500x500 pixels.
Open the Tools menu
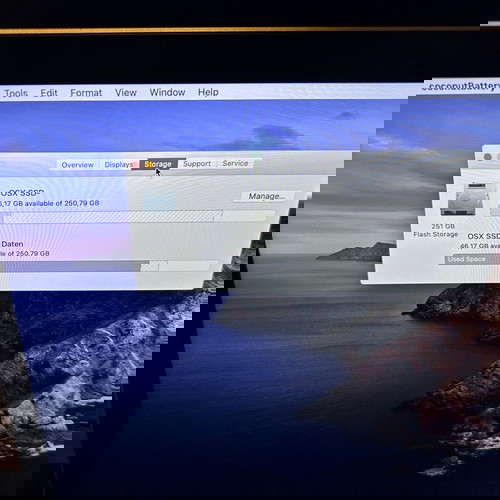point(15,93)
